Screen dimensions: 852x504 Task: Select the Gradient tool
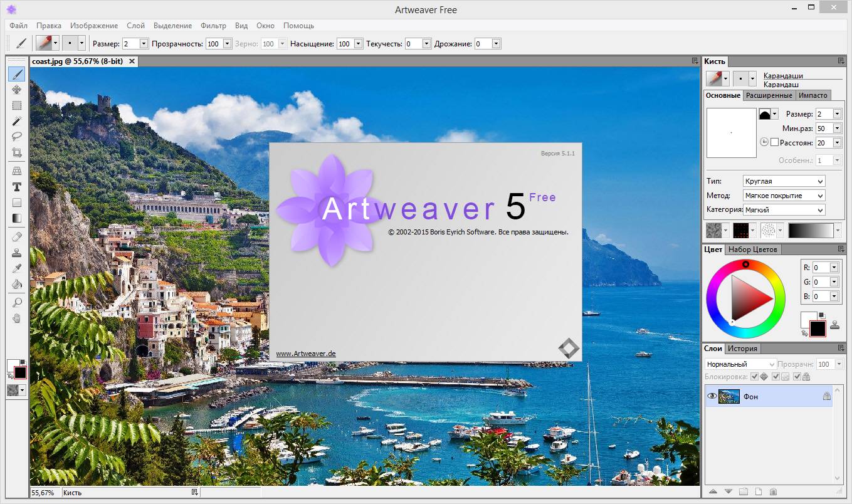tap(17, 218)
